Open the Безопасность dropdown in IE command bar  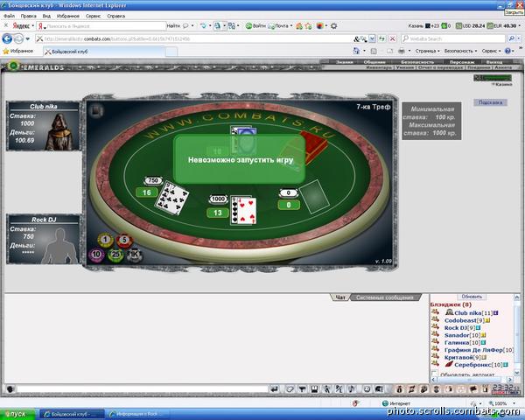[x=460, y=51]
